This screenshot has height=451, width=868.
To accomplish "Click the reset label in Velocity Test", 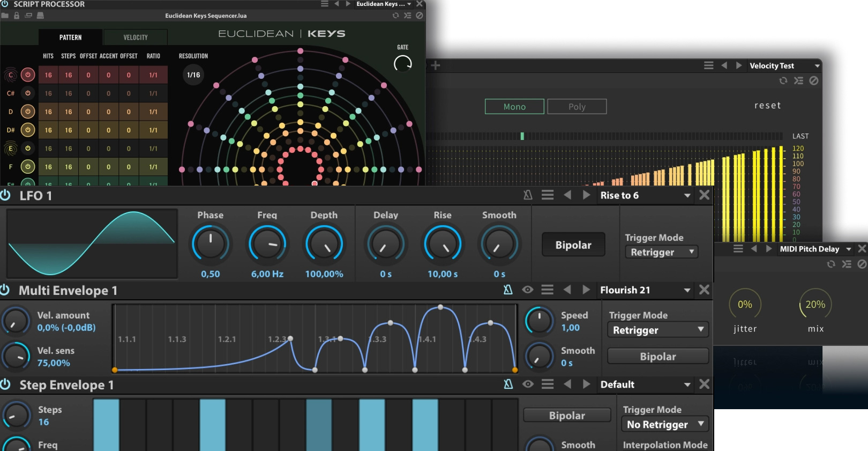I will [x=767, y=106].
